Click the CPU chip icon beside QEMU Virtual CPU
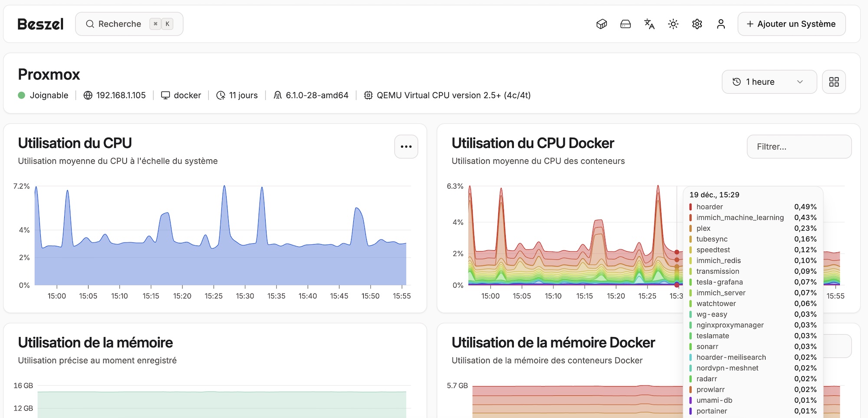868x418 pixels. [368, 95]
